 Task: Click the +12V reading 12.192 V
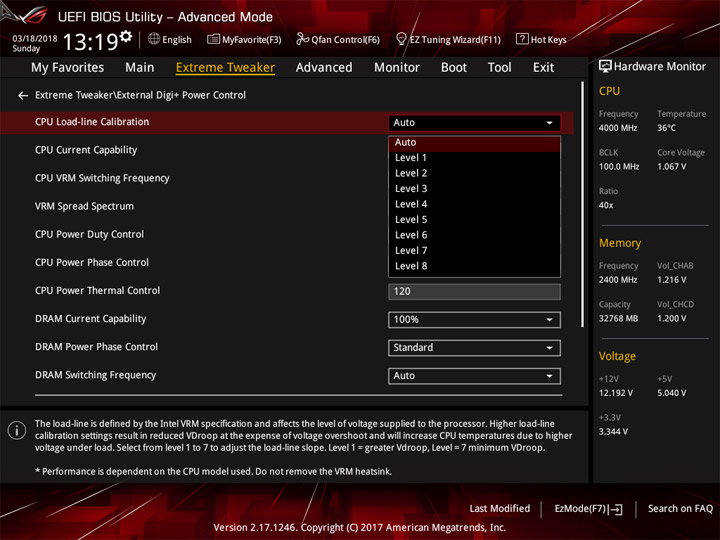(616, 393)
